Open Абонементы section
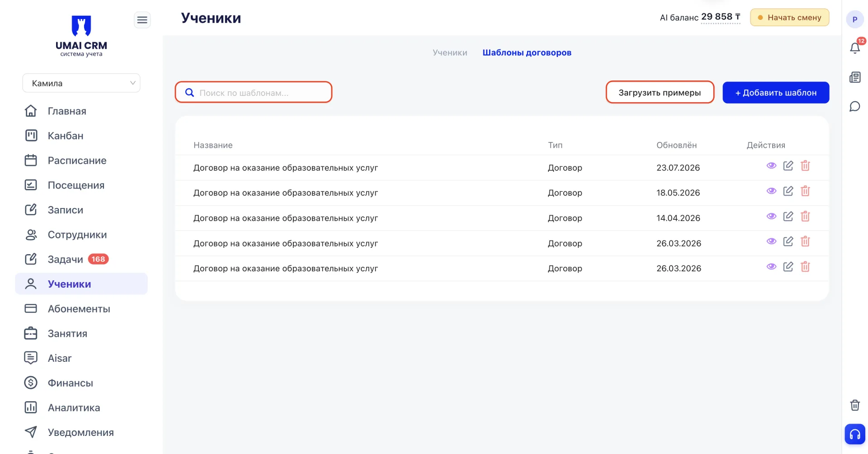 point(81,309)
